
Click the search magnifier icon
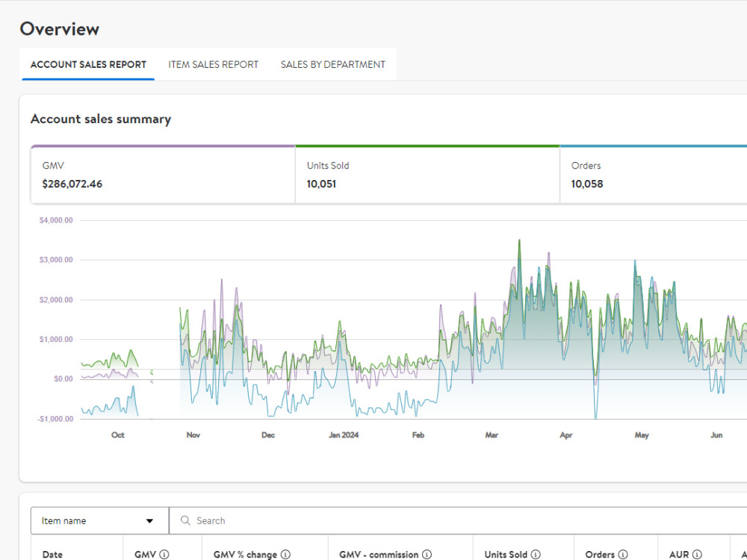pyautogui.click(x=185, y=520)
